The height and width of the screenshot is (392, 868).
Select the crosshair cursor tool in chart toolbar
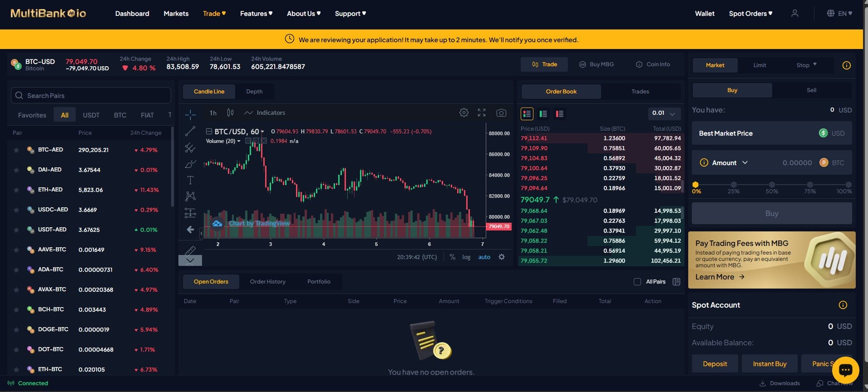(x=190, y=114)
